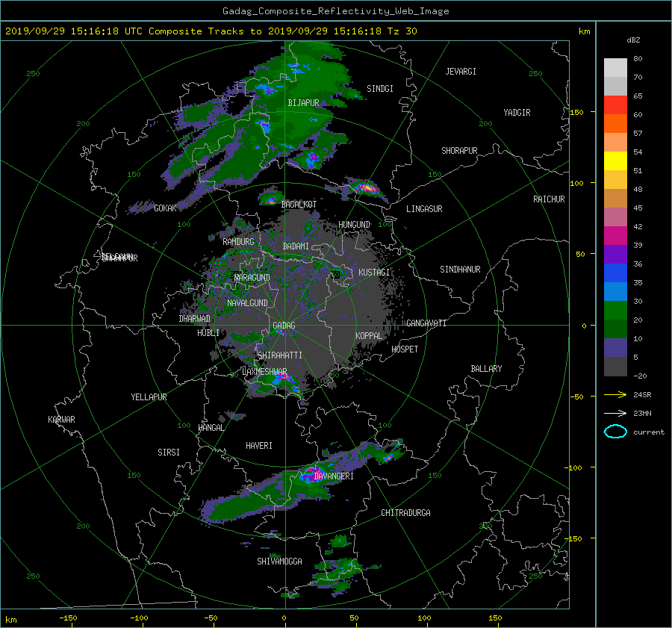Click the BALLARY city label

point(486,369)
